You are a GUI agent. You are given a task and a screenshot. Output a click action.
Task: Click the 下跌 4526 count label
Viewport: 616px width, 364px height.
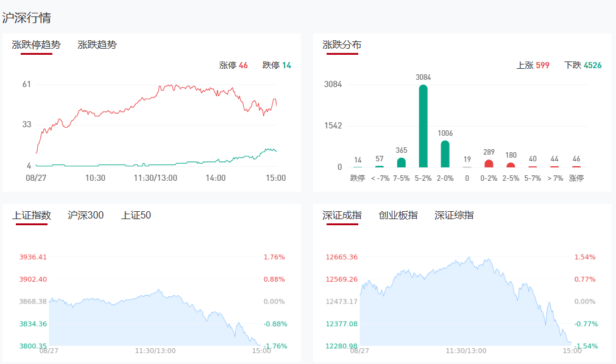click(583, 65)
